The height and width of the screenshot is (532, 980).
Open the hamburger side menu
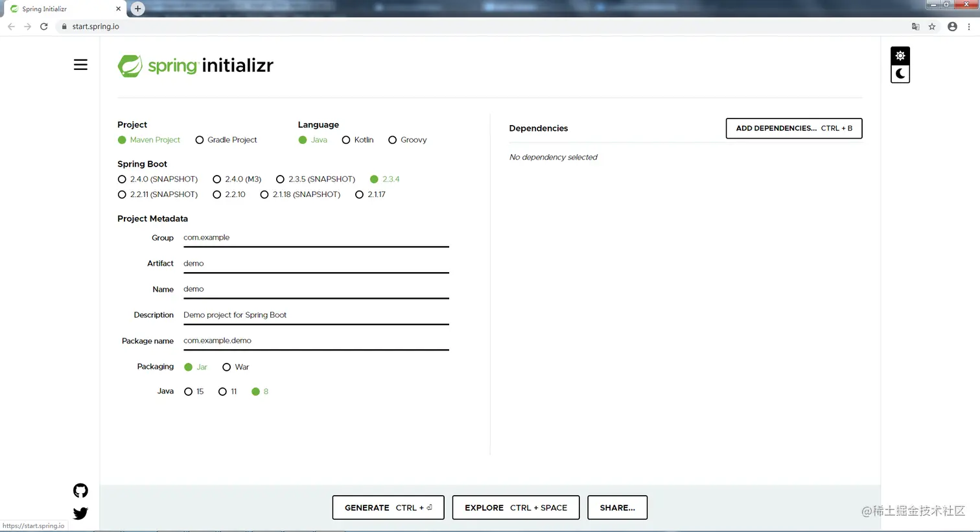tap(80, 65)
